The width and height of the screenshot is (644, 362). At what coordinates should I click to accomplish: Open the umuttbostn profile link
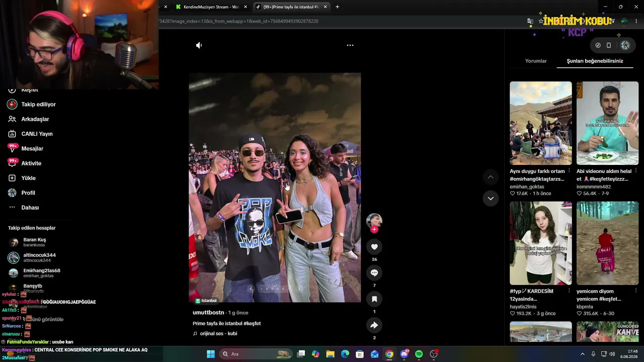(x=208, y=313)
